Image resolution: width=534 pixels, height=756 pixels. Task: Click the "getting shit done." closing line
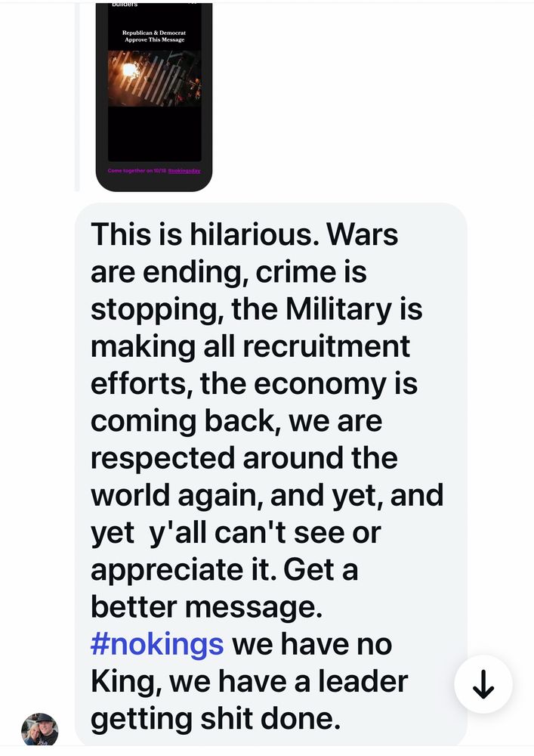tap(216, 719)
